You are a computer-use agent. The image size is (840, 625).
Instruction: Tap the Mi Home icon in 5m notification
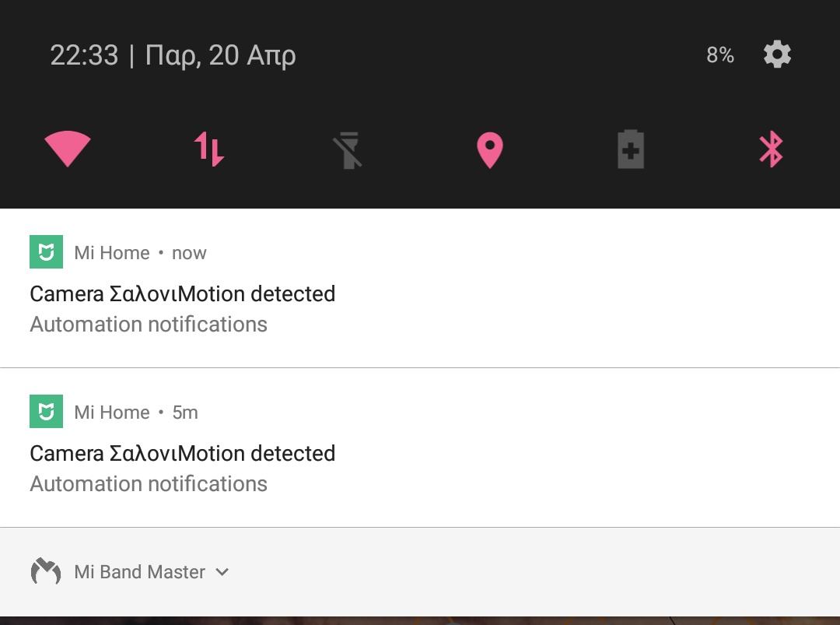pos(46,412)
